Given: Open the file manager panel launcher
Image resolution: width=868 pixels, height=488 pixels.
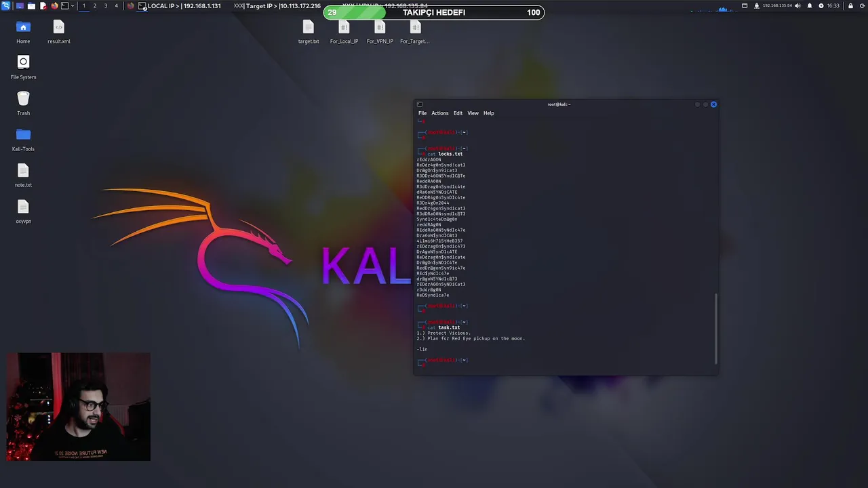Looking at the screenshot, I should pyautogui.click(x=31, y=5).
